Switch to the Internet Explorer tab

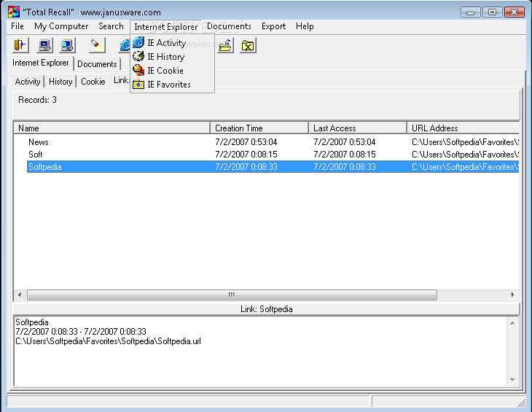click(41, 63)
